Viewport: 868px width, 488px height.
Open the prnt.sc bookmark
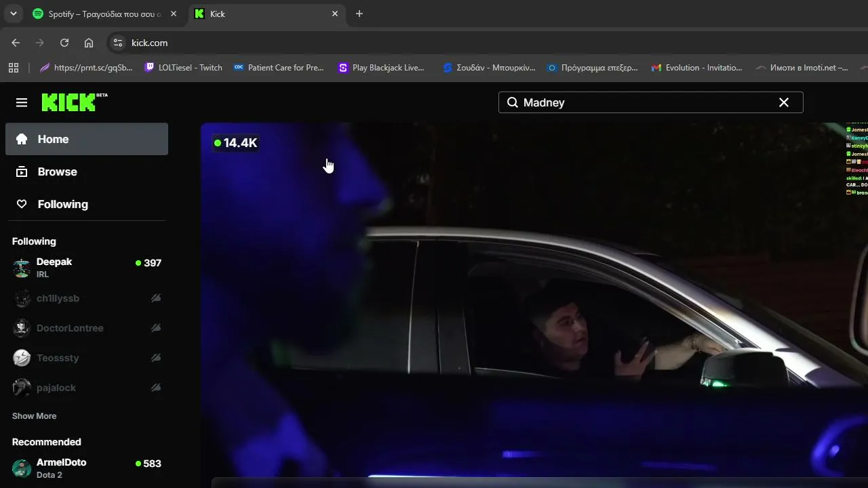pyautogui.click(x=87, y=68)
